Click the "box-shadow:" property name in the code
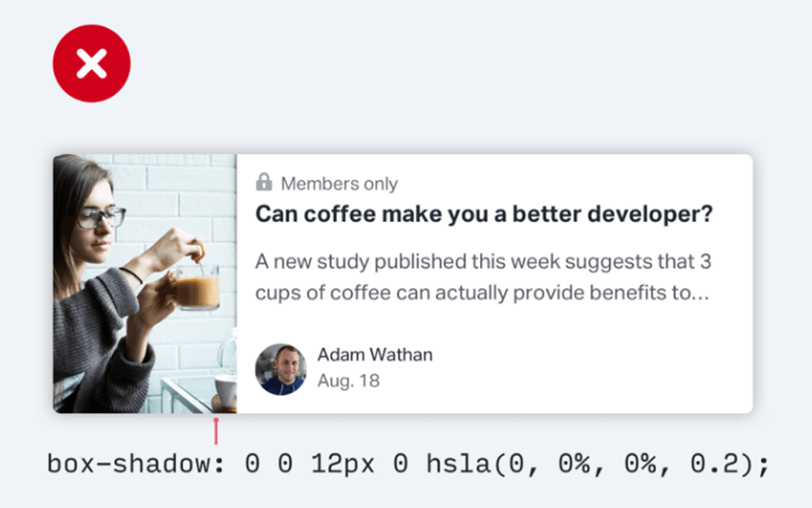Image resolution: width=812 pixels, height=508 pixels. point(135,464)
